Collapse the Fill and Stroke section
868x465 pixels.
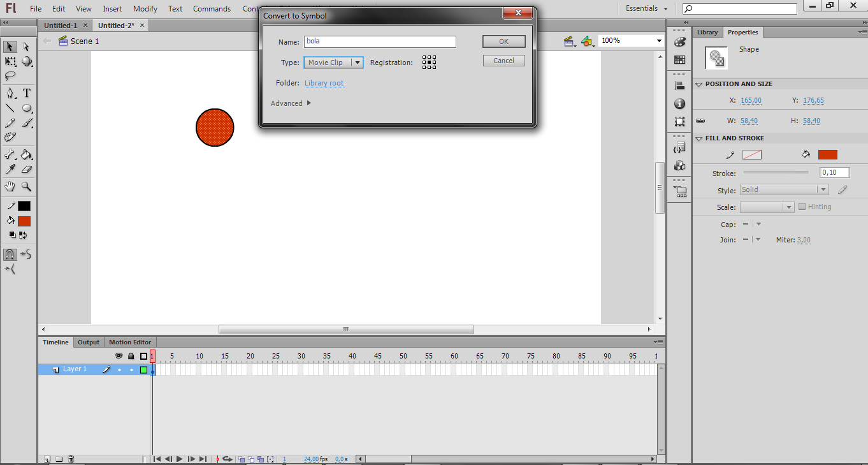click(x=698, y=138)
